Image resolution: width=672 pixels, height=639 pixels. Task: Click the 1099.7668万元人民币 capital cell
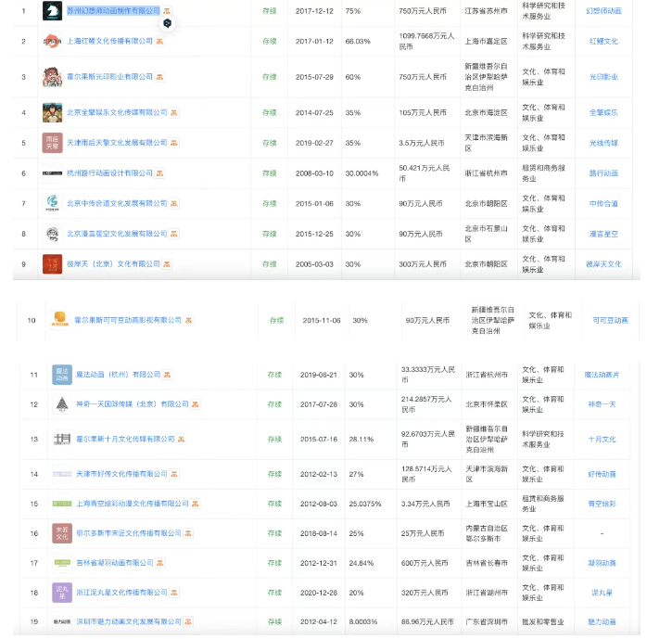coord(426,41)
